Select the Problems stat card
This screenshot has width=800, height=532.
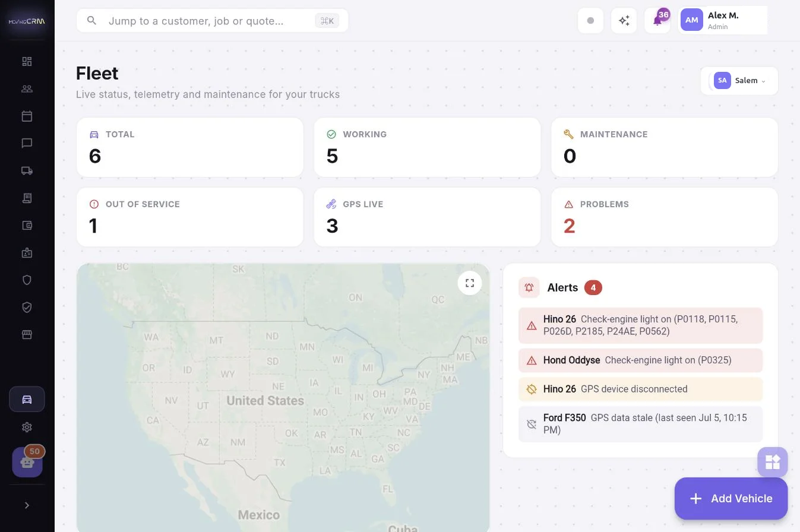click(x=665, y=217)
